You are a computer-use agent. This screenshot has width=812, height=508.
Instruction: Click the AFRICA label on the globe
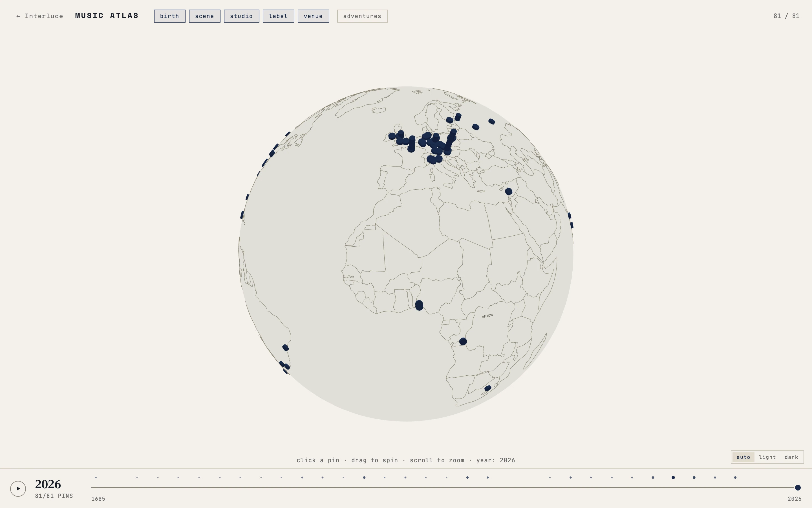coord(487,316)
